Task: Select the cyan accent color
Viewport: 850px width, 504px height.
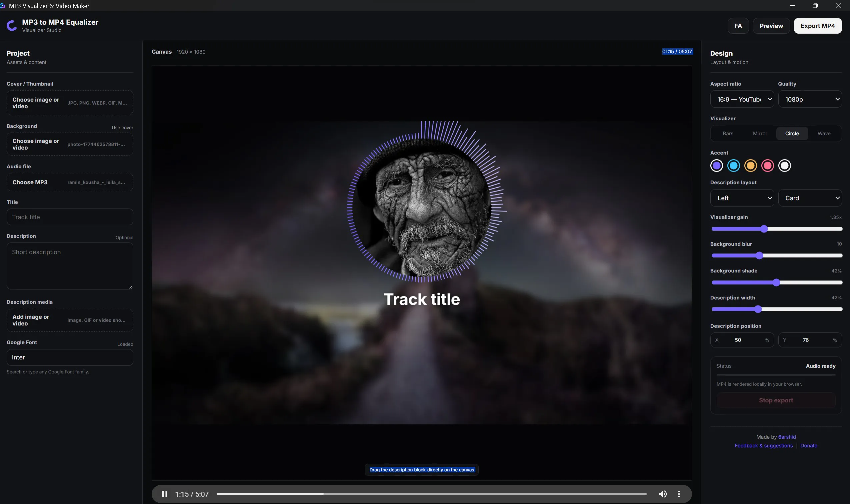Action: pos(733,166)
